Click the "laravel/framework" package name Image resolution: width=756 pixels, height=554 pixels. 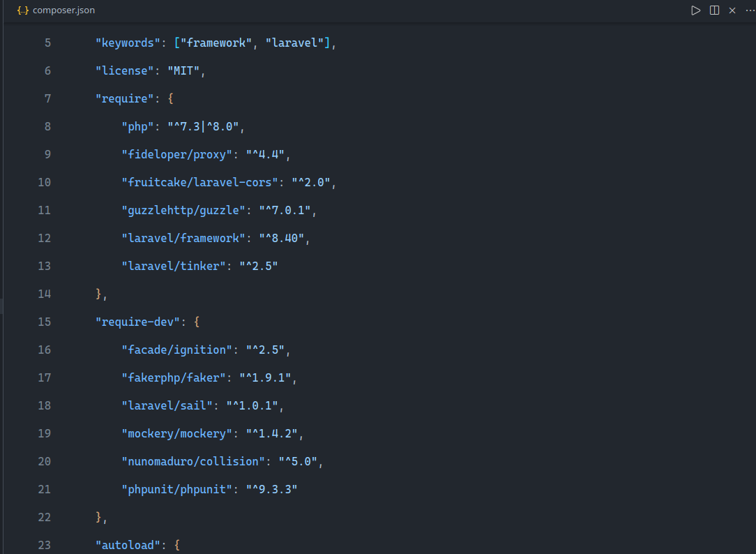[x=183, y=238]
